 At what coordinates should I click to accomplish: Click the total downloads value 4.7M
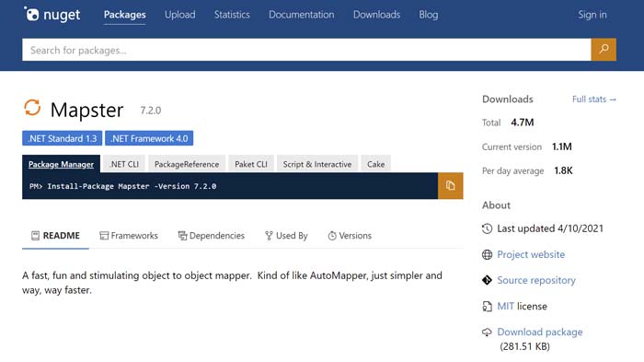(523, 123)
